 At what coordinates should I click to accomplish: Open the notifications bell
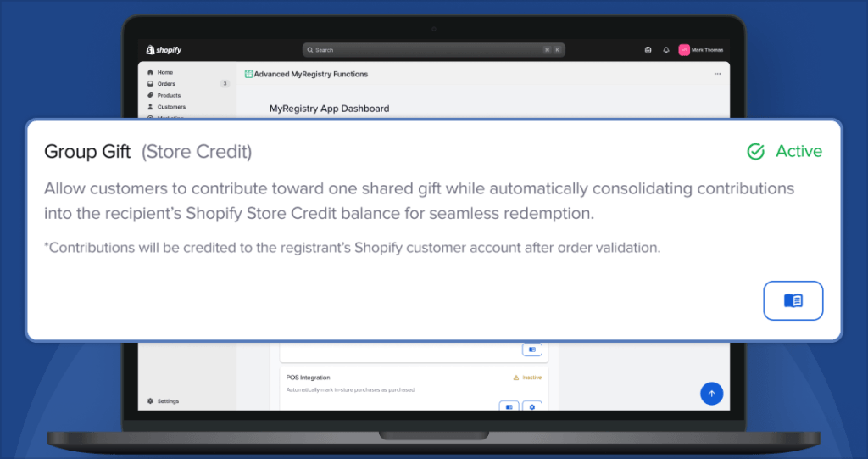click(666, 50)
